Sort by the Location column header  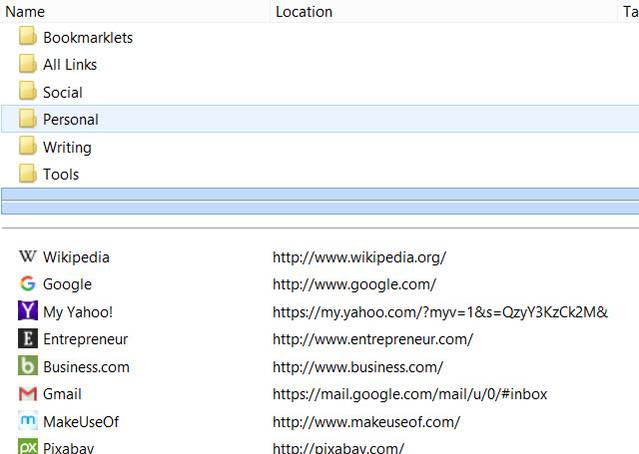445,11
